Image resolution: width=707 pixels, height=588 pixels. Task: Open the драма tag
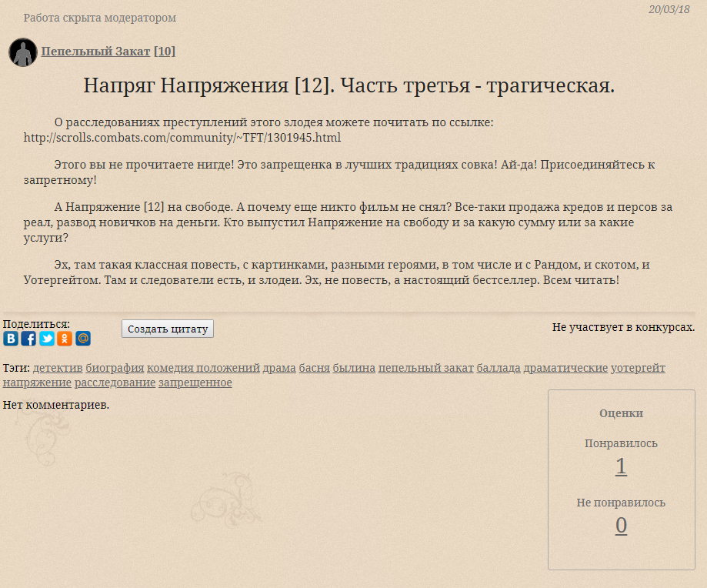pos(279,368)
